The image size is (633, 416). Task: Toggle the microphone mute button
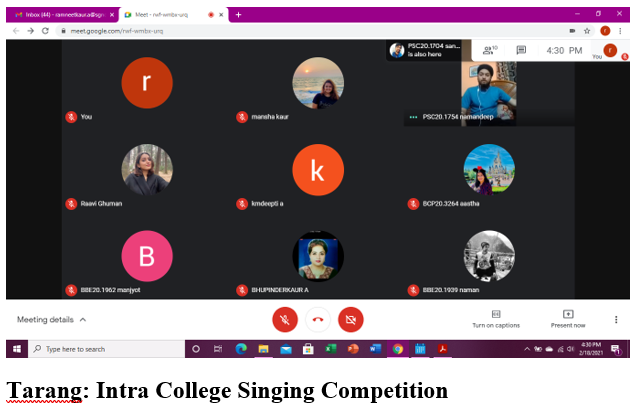pos(285,320)
